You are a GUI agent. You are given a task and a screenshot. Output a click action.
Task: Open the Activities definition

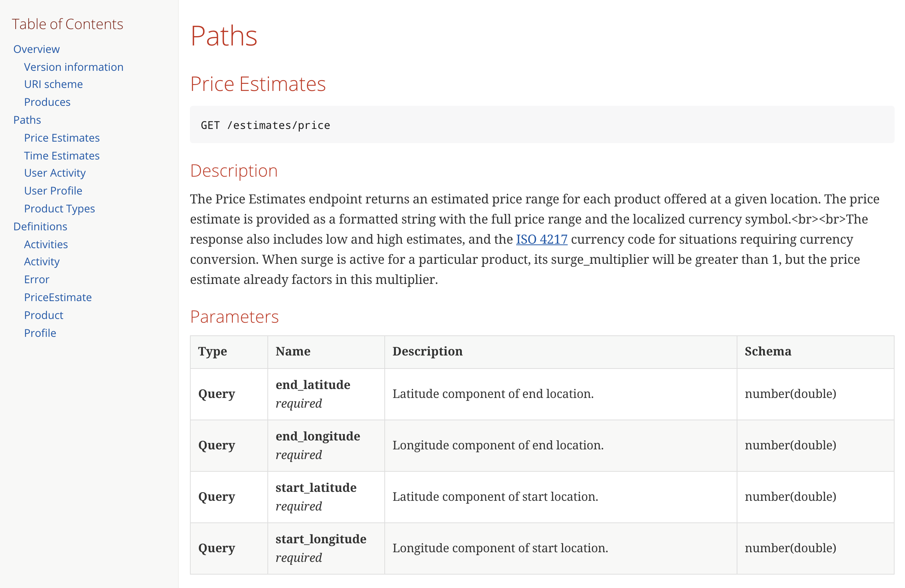click(46, 244)
